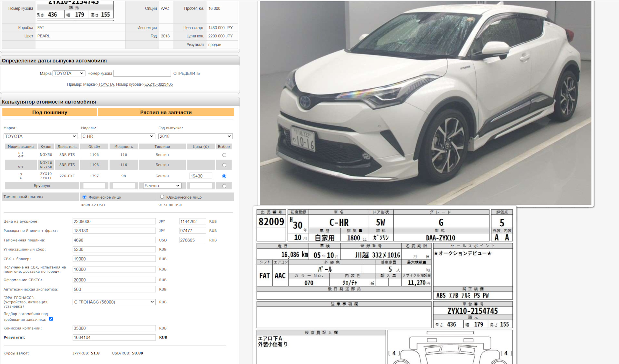Click the result field showing 1664104
The width and height of the screenshot is (619, 364).
click(x=114, y=338)
